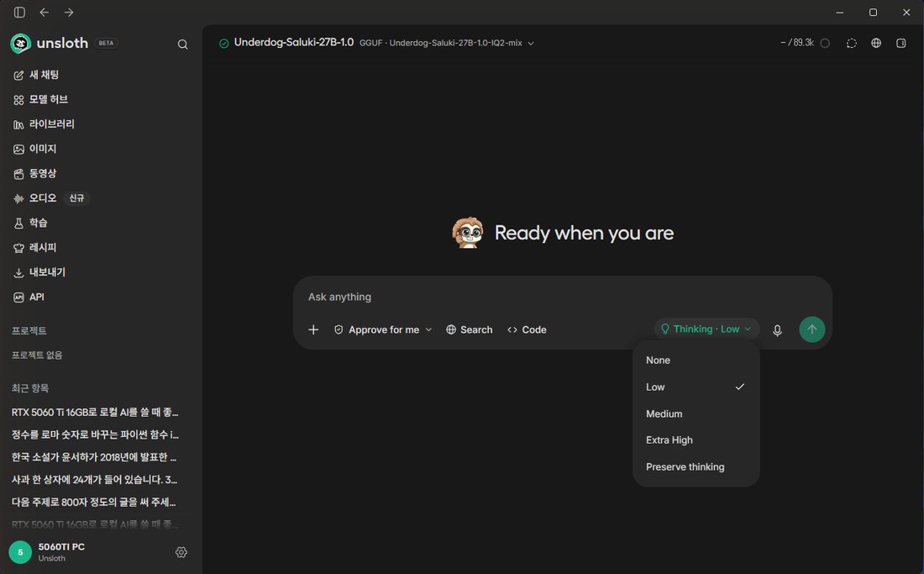This screenshot has height=574, width=924.
Task: Toggle web Search in the prompt box
Action: pos(469,330)
